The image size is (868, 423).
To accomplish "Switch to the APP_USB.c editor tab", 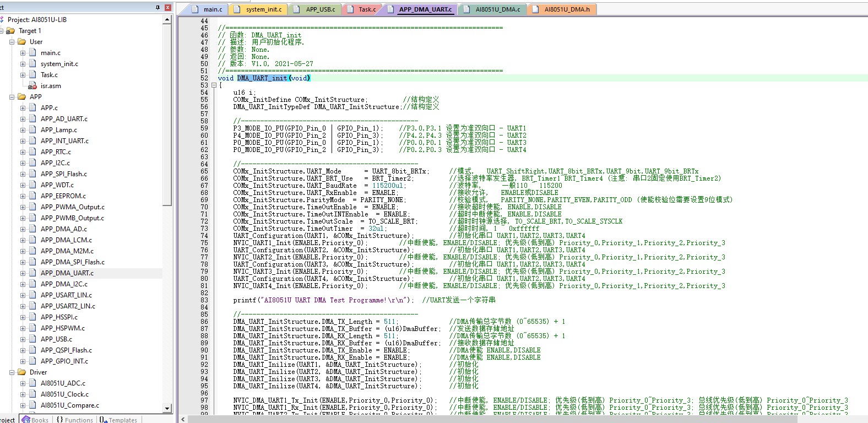I will (314, 9).
